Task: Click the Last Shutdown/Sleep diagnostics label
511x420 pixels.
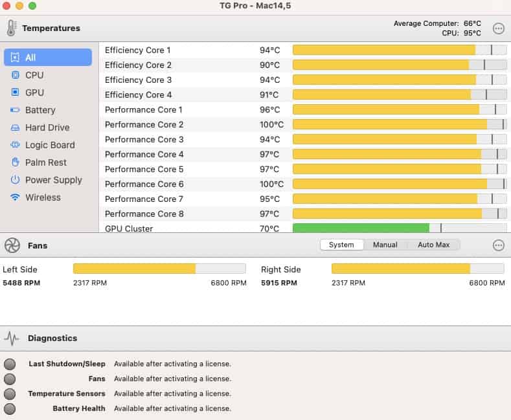Action: (67, 364)
